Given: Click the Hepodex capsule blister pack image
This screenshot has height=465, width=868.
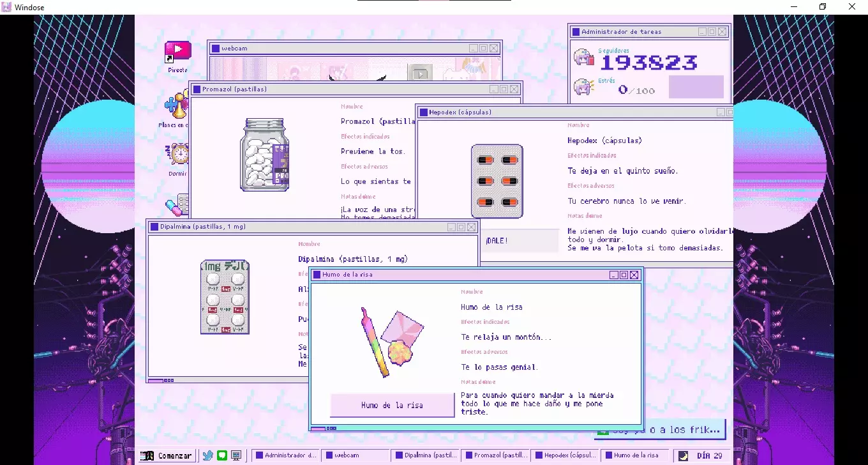Looking at the screenshot, I should (497, 181).
